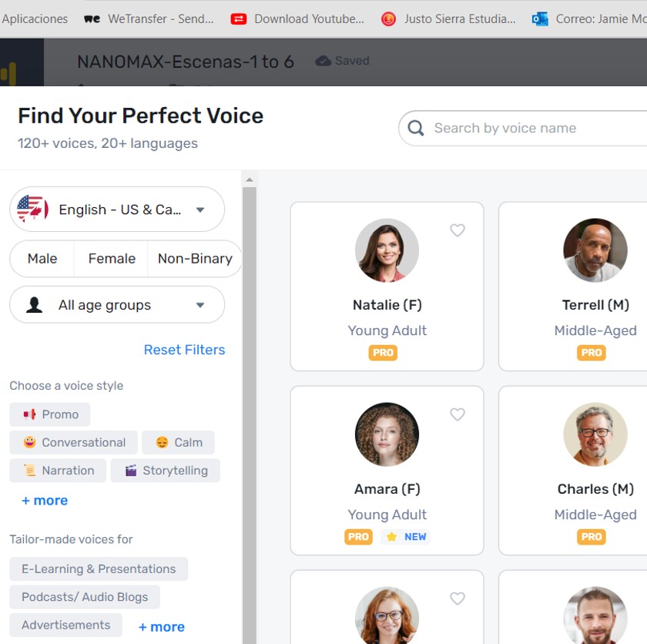This screenshot has height=644, width=647.
Task: Click the Reset Filters link
Action: coord(184,350)
